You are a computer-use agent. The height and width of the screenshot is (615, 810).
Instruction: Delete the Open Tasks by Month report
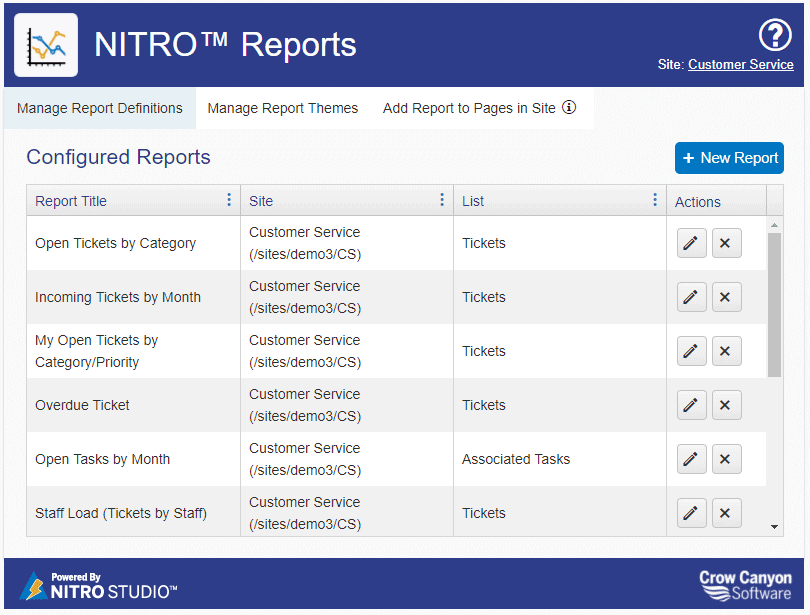coord(726,459)
